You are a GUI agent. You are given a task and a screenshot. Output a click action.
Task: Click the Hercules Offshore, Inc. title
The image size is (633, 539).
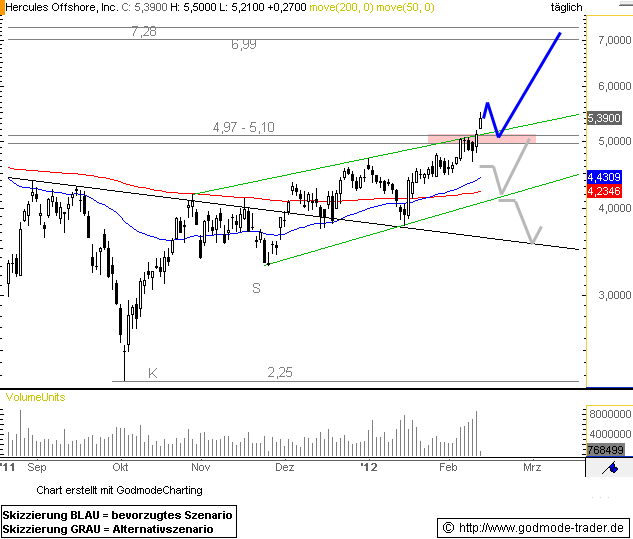pos(62,7)
